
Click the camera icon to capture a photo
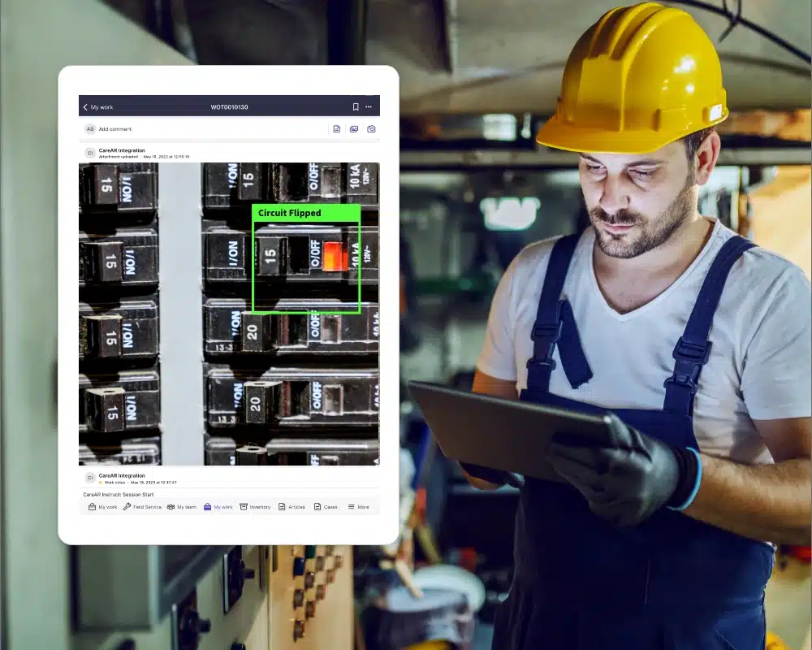pos(372,128)
